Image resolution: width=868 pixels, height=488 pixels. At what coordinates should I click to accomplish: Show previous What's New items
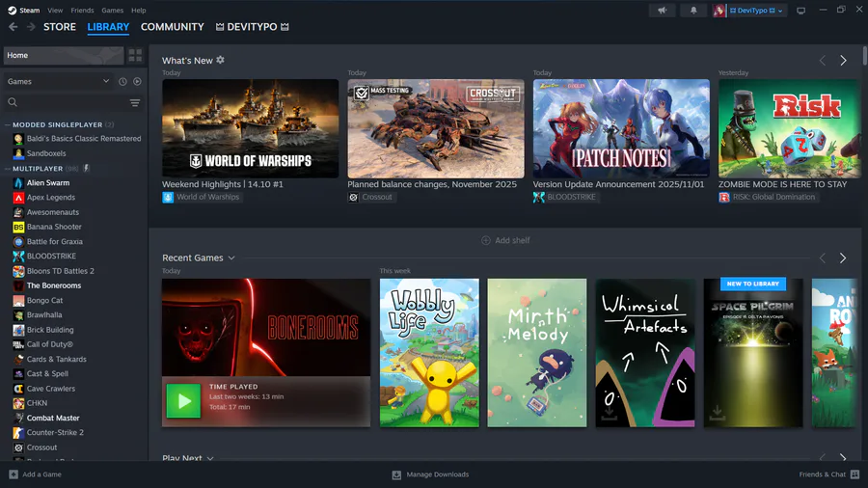coord(823,61)
